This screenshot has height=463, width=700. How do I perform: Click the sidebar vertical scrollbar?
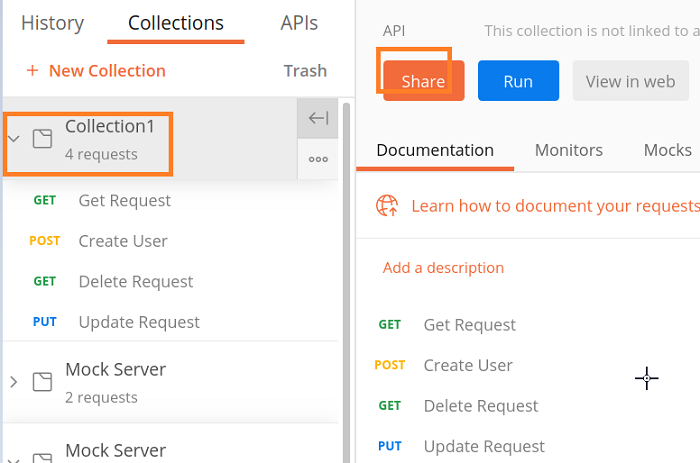pos(346,250)
